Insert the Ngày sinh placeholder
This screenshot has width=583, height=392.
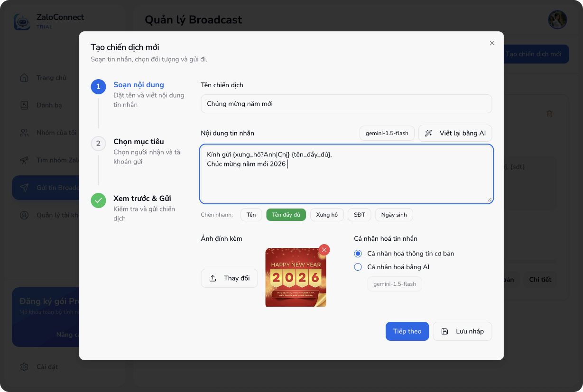tap(394, 215)
